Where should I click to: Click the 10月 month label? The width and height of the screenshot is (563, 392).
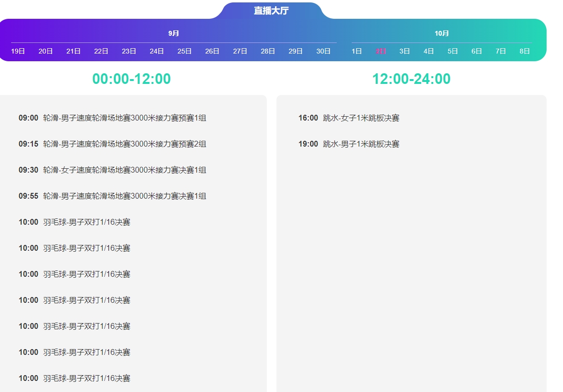tap(441, 33)
